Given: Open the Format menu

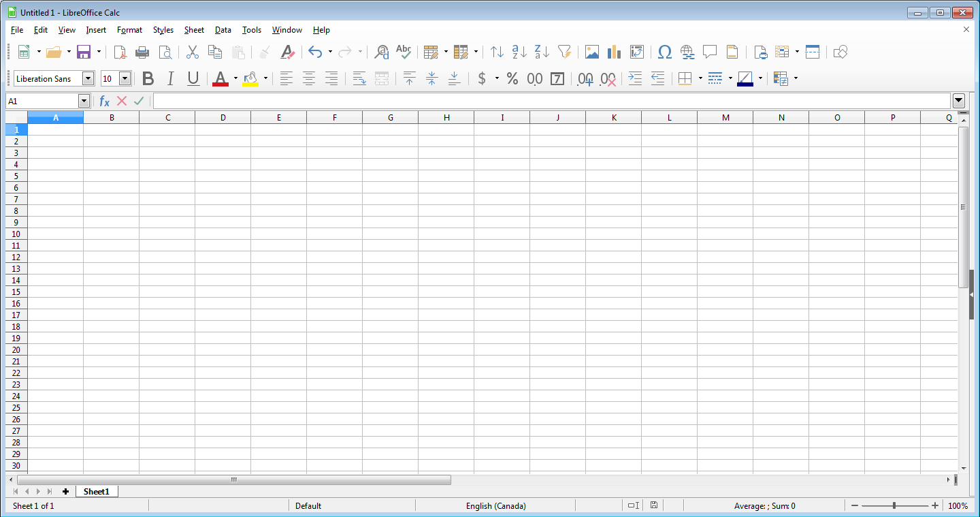Looking at the screenshot, I should coord(129,30).
